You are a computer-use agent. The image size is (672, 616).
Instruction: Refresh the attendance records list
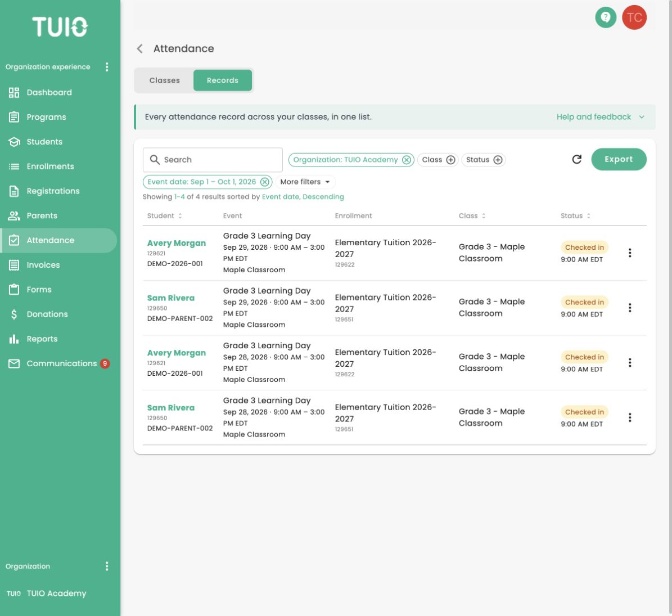577,159
